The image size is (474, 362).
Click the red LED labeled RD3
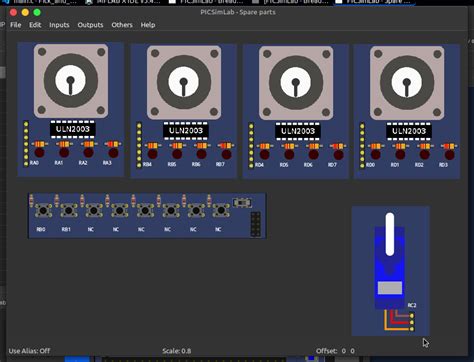point(449,155)
